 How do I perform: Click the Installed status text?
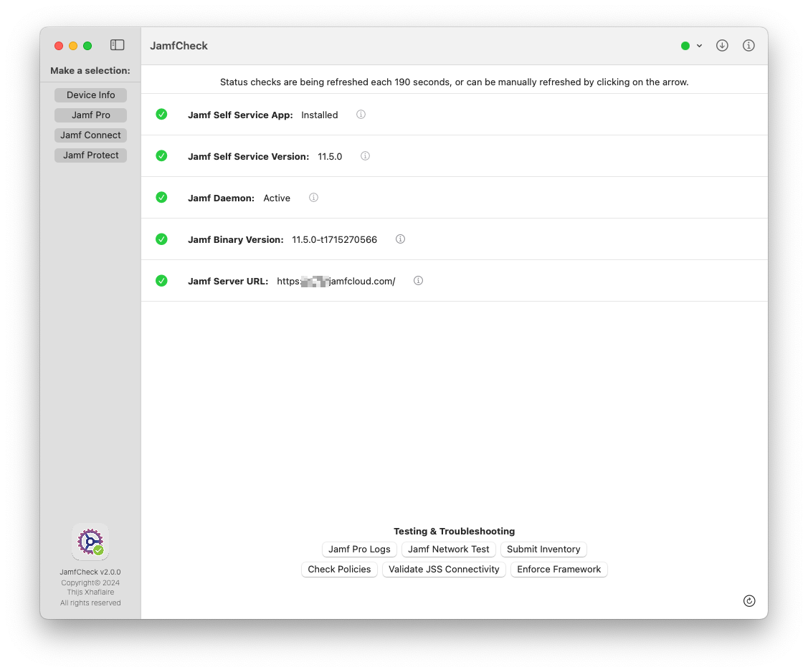pyautogui.click(x=320, y=115)
